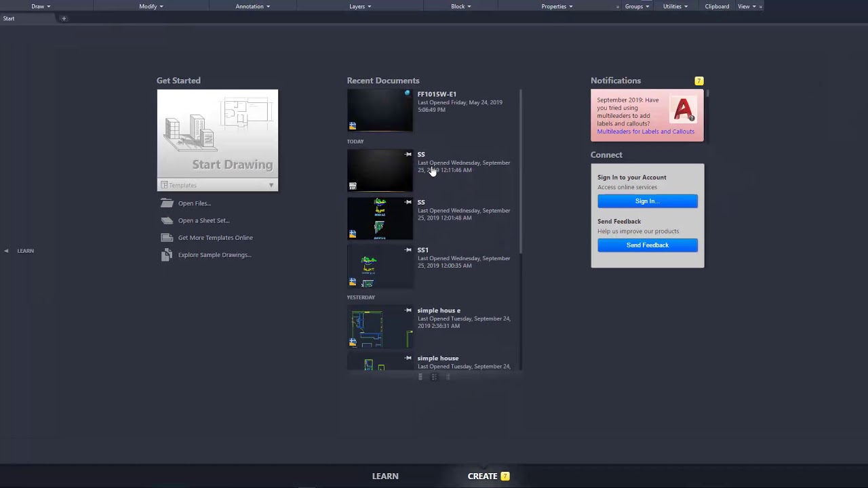Click the CREATE page notification badge
The width and height of the screenshot is (868, 488).
[x=505, y=476]
